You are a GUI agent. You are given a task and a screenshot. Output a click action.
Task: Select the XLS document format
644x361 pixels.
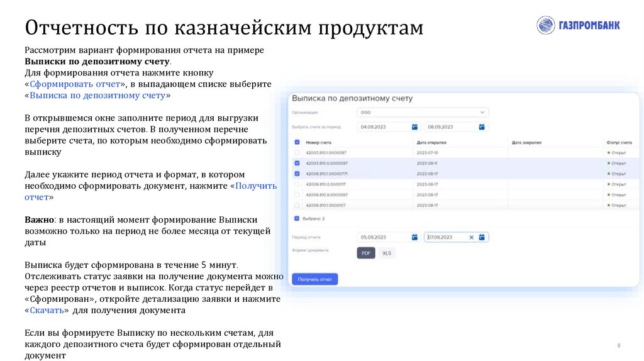tap(387, 253)
